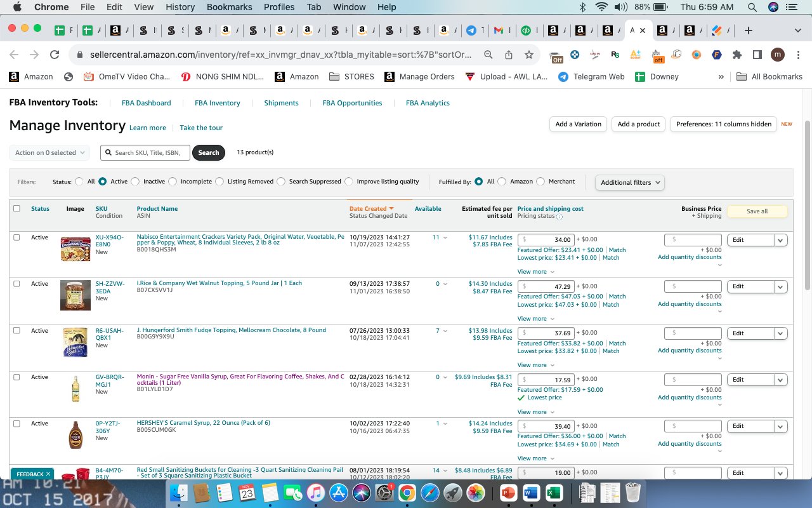
Task: Open the FBA Dashboard tab
Action: (x=146, y=103)
